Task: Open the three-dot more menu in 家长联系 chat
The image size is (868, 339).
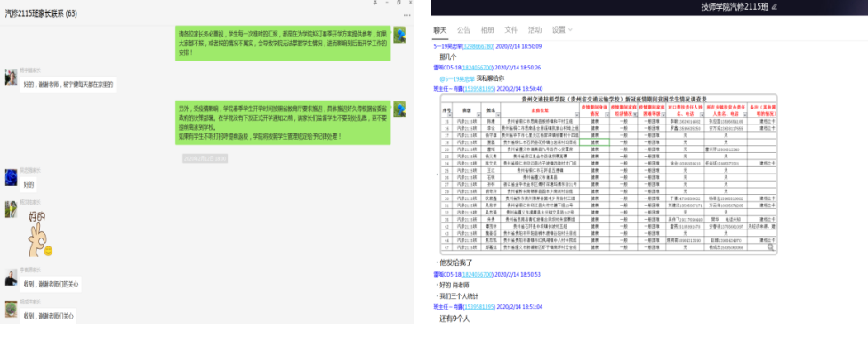Action: 407,15
